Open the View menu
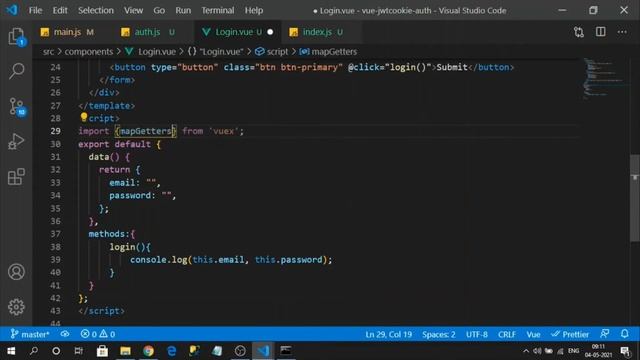The height and width of the screenshot is (360, 640). pos(133,10)
